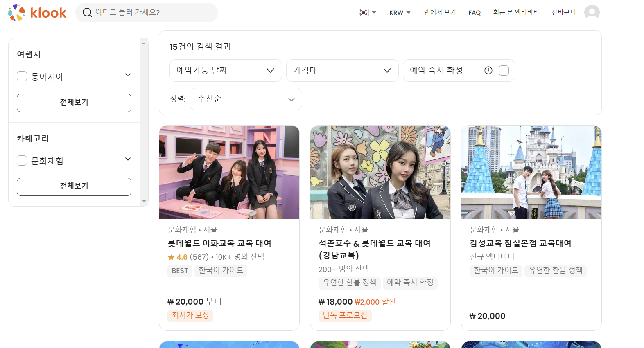
Task: Open the language flag dropdown arrow
Action: (374, 13)
